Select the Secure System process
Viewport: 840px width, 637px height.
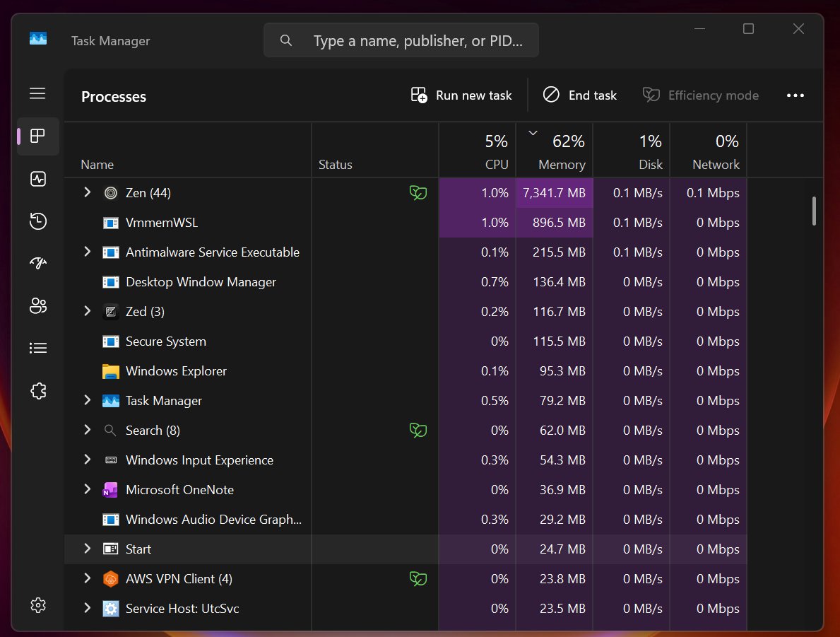click(x=406, y=341)
